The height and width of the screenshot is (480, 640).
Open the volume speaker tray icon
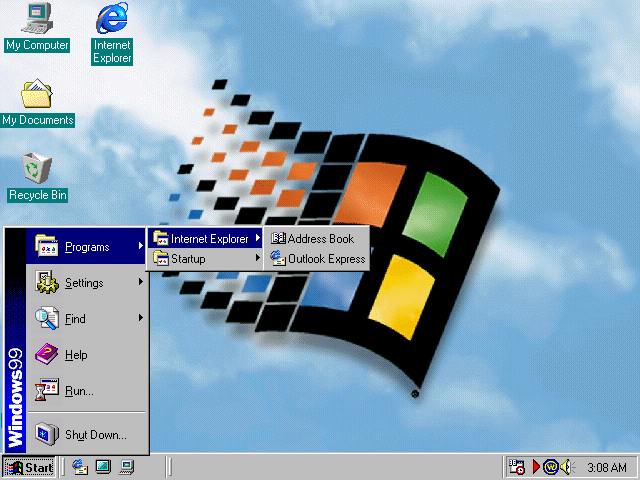(567, 467)
